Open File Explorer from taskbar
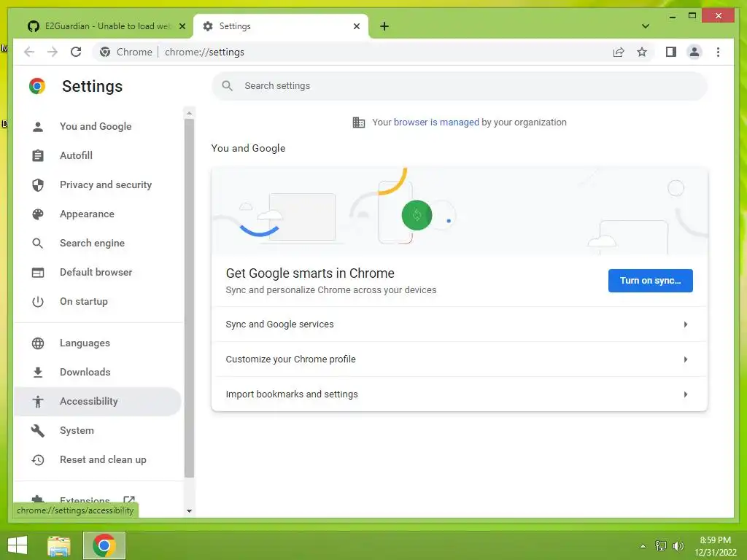This screenshot has height=560, width=747. click(x=59, y=545)
